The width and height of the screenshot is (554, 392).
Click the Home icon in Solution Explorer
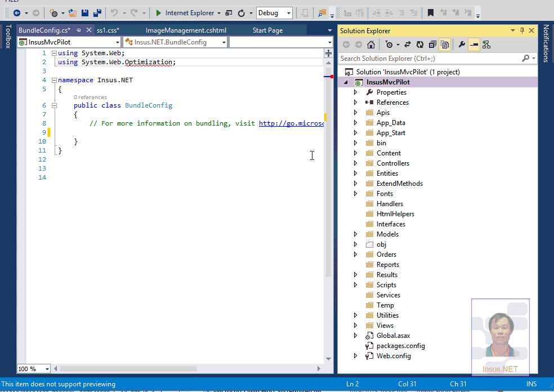point(371,44)
